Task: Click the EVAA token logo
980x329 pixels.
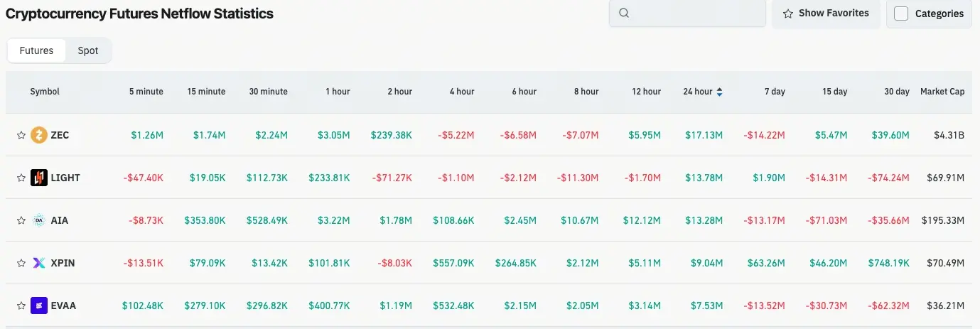Action: point(39,306)
